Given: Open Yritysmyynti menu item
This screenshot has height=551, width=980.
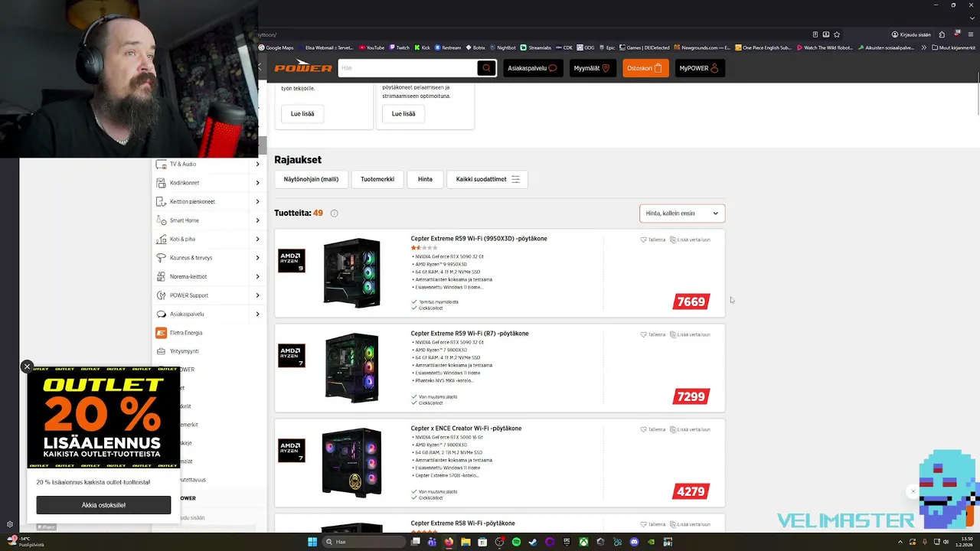Looking at the screenshot, I should (185, 351).
